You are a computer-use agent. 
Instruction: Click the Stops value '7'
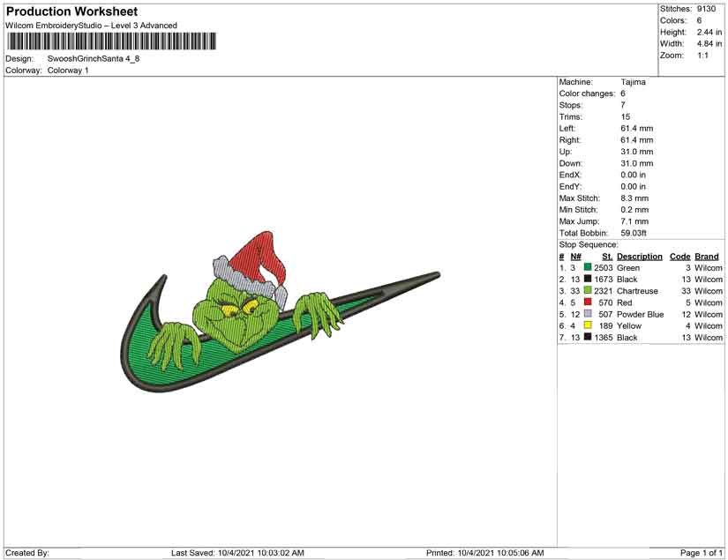[x=623, y=105]
